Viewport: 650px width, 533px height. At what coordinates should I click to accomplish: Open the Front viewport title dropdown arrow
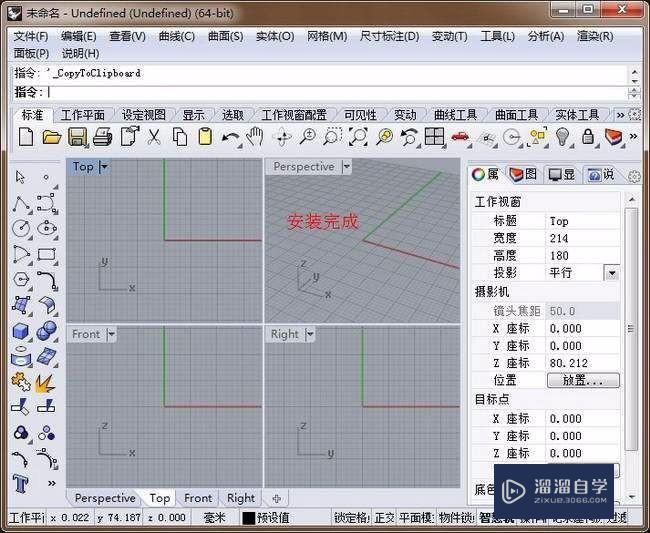(x=111, y=334)
